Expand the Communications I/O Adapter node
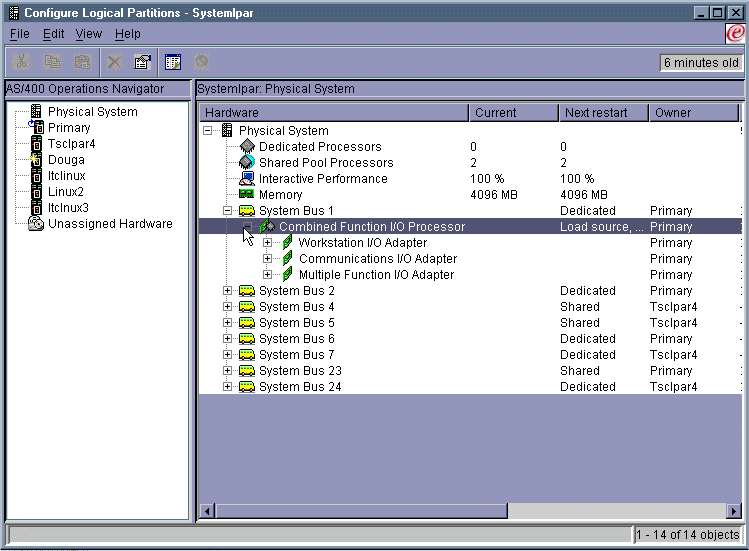 pyautogui.click(x=268, y=259)
